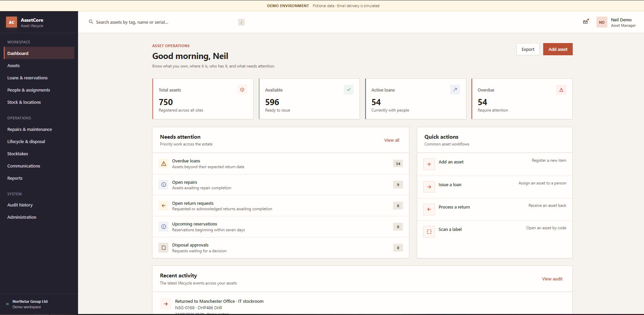Click the slash keyboard shortcut badge
644x315 pixels.
point(241,22)
